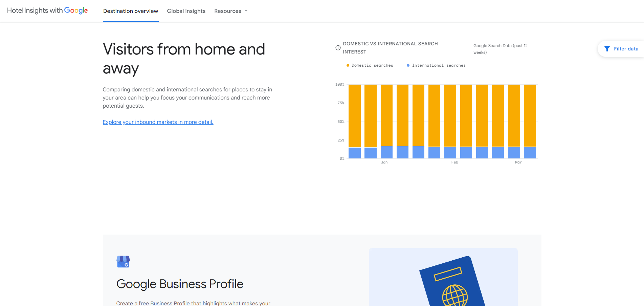This screenshot has height=306, width=644.
Task: Click the orange bar above Feb label
Action: (x=450, y=115)
